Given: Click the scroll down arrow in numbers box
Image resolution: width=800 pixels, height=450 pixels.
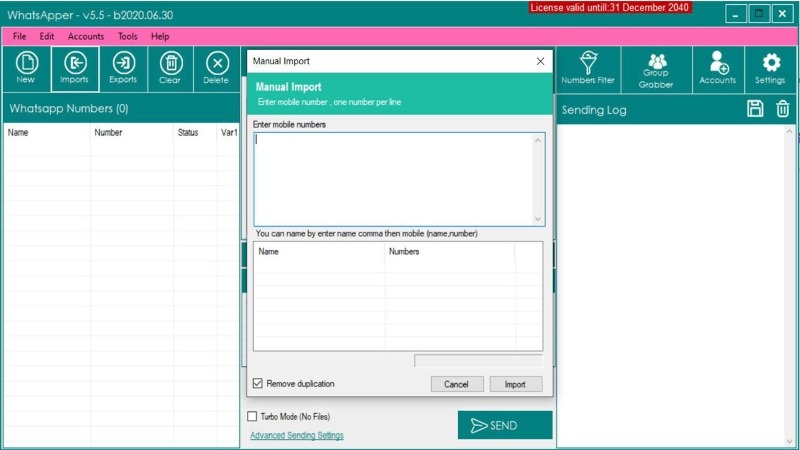Looking at the screenshot, I should click(538, 219).
